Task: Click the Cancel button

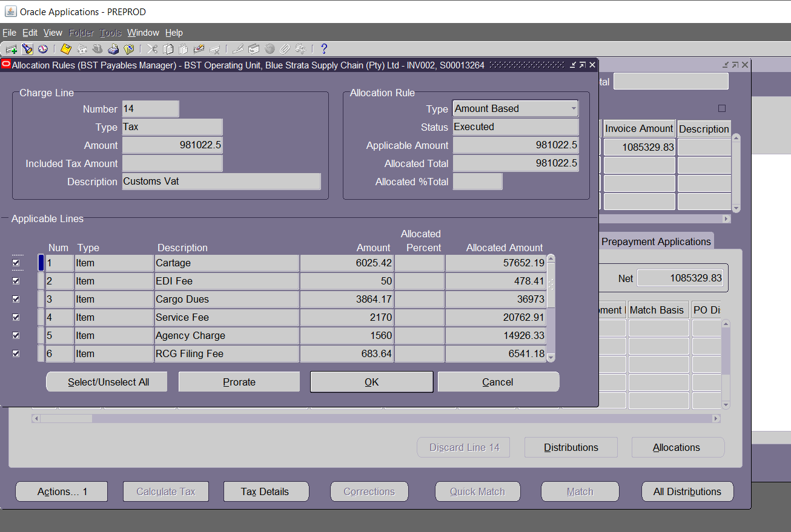Action: click(x=498, y=382)
